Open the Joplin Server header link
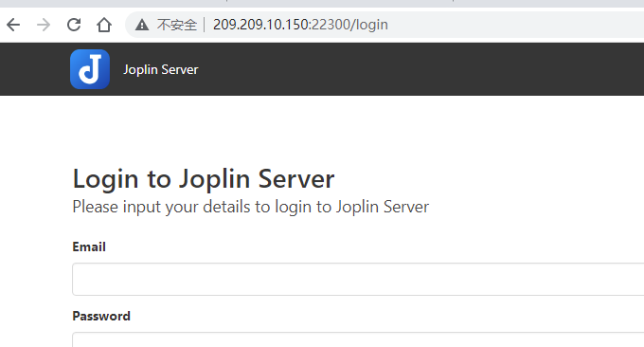This screenshot has width=644, height=347. 161,69
